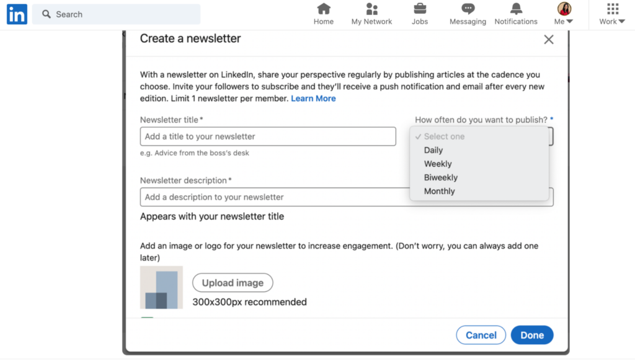Click the search magnifier icon
635x364 pixels.
(47, 14)
